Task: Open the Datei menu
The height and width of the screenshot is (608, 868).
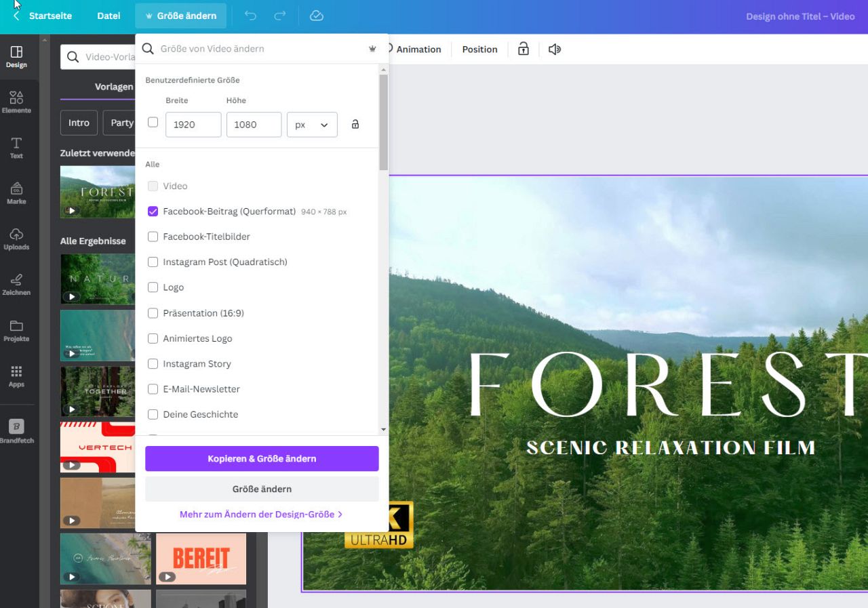Action: pos(108,16)
